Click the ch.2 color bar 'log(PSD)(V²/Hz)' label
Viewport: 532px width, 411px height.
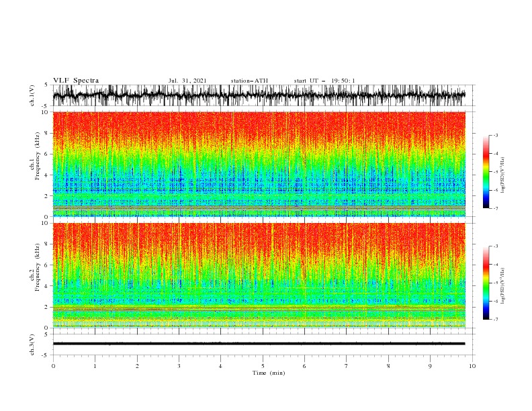(x=502, y=285)
